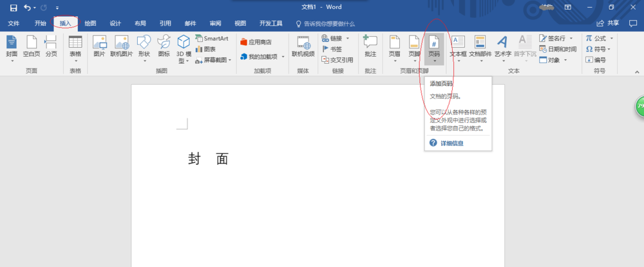Click the 告诉我你想要做什么 search box
Screen dimensions: 644x267
point(328,23)
